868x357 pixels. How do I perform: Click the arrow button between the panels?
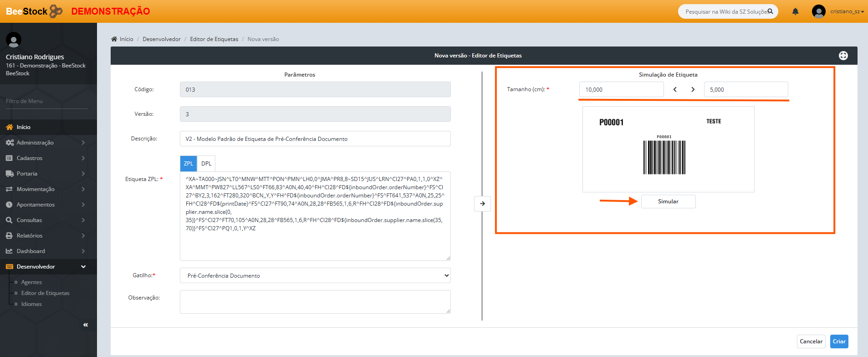(482, 203)
